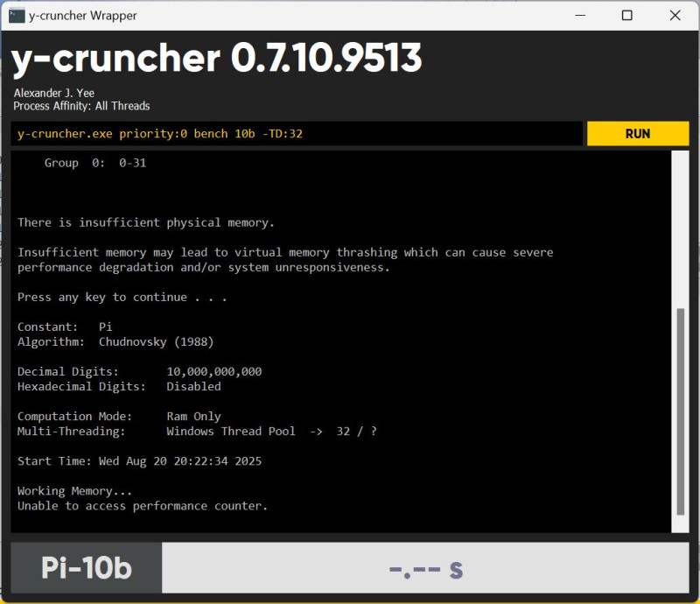Click 'Start Time: Wed Aug 20 20:22:34 2025' line
The height and width of the screenshot is (604, 700).
pos(140,461)
